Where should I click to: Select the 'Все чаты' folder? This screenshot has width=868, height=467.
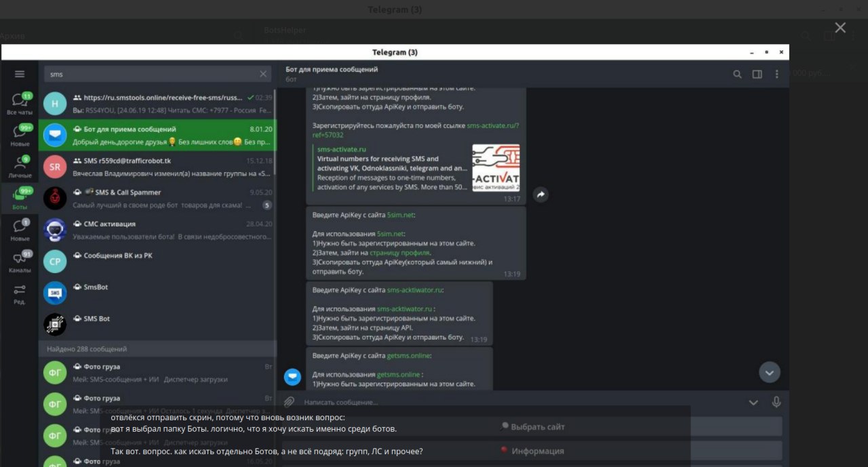20,104
